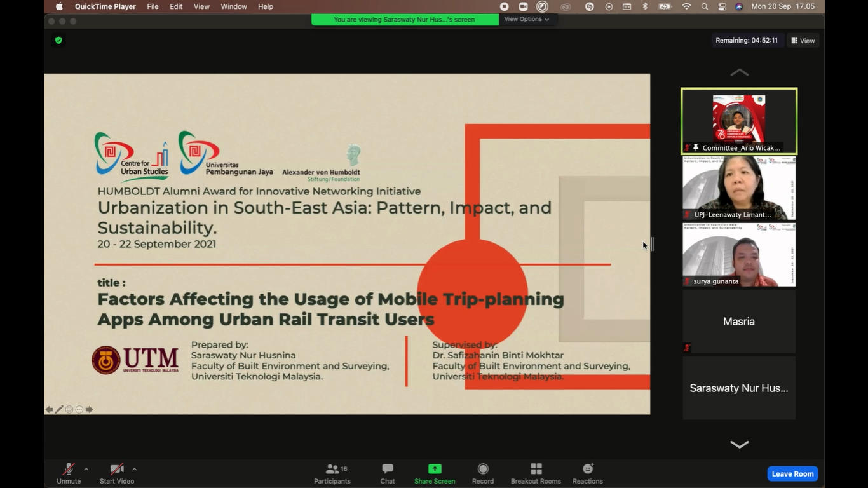Image resolution: width=868 pixels, height=488 pixels.
Task: Go to next slide arrow
Action: (x=90, y=410)
